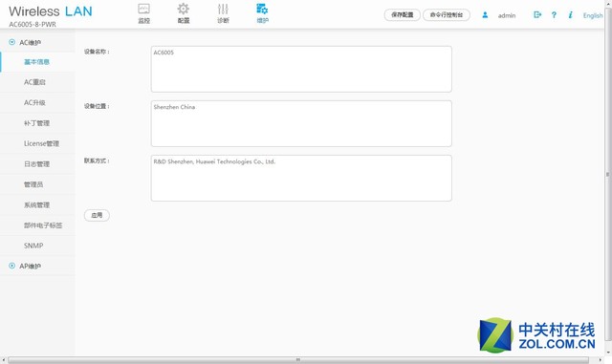The height and width of the screenshot is (364, 612).
Task: Open the help question mark icon
Action: 554,15
